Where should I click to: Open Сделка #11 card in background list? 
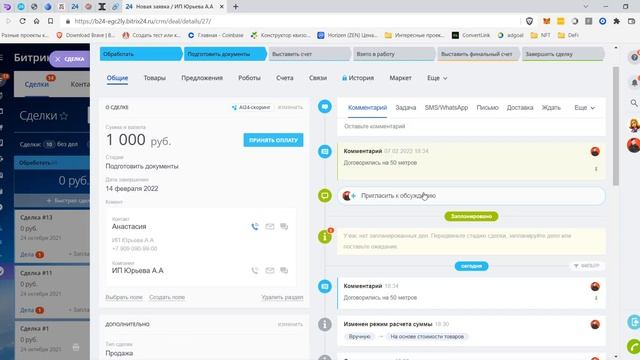(x=52, y=292)
